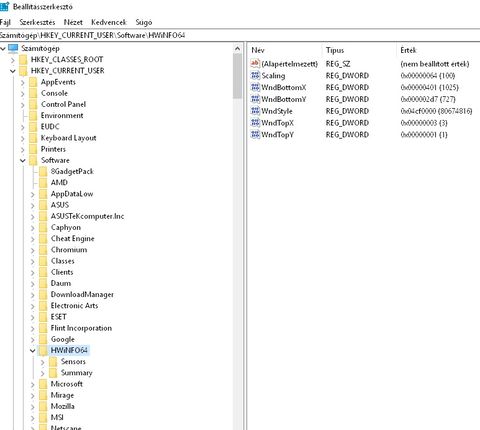Click the tree pane vertical scrollbar thumb
This screenshot has width=480, height=430.
[x=237, y=76]
